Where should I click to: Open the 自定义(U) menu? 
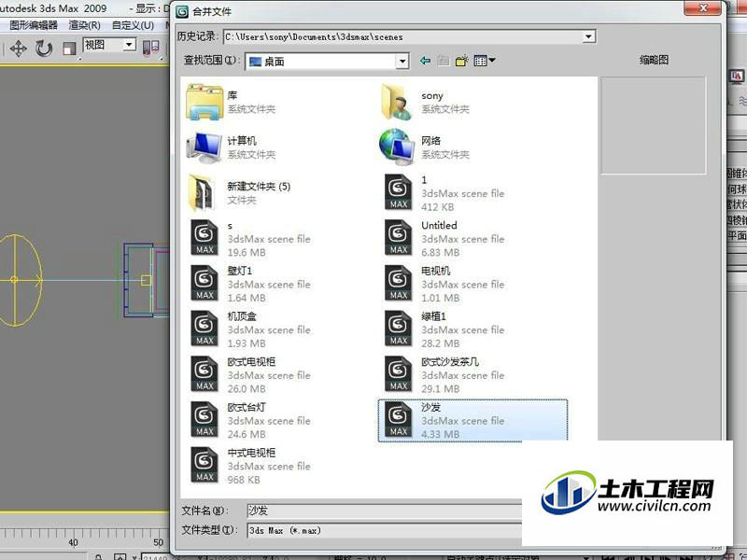[x=133, y=25]
